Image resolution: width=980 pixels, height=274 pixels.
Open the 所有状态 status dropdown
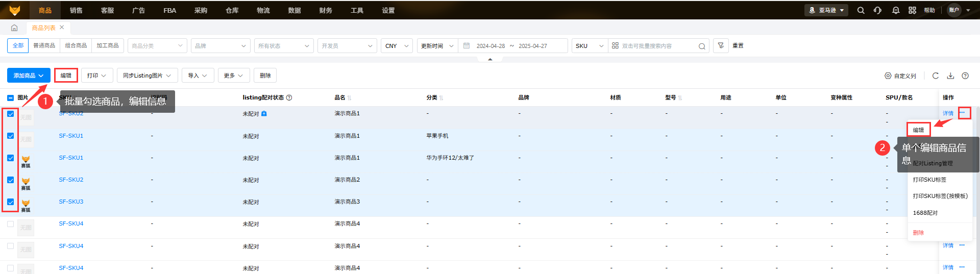pos(284,46)
